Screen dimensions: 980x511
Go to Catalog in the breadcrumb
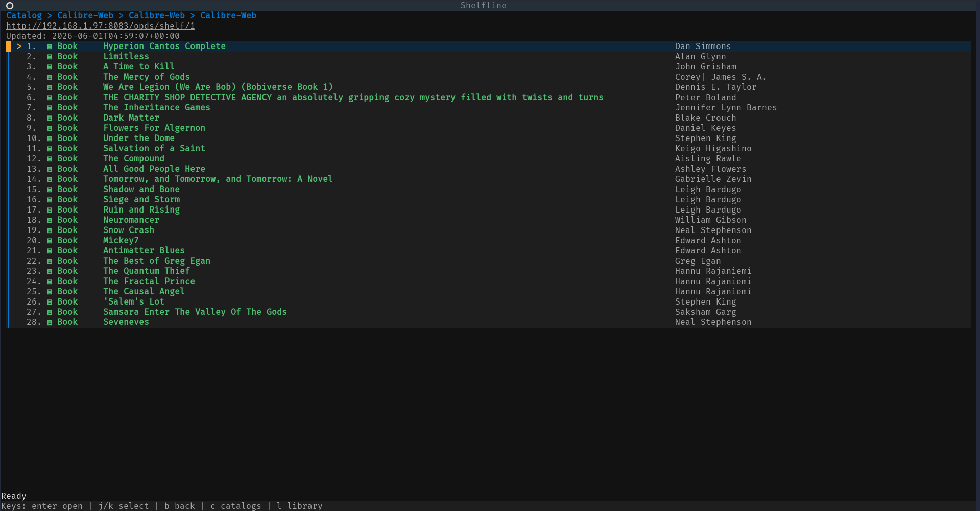[24, 15]
